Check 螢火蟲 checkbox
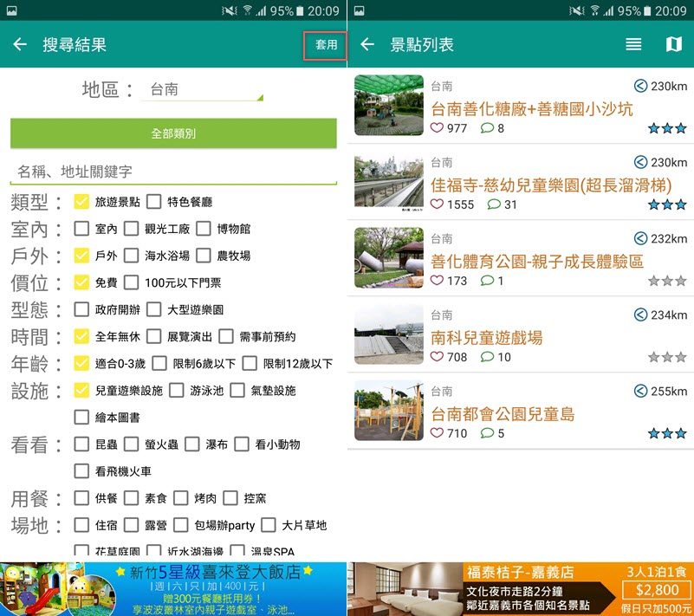The height and width of the screenshot is (616, 694). [x=131, y=444]
